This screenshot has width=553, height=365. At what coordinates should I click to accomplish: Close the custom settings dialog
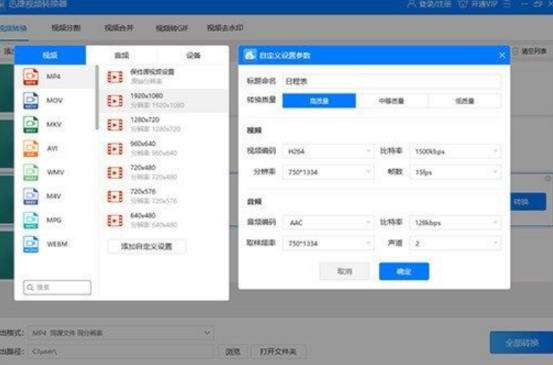(x=502, y=55)
